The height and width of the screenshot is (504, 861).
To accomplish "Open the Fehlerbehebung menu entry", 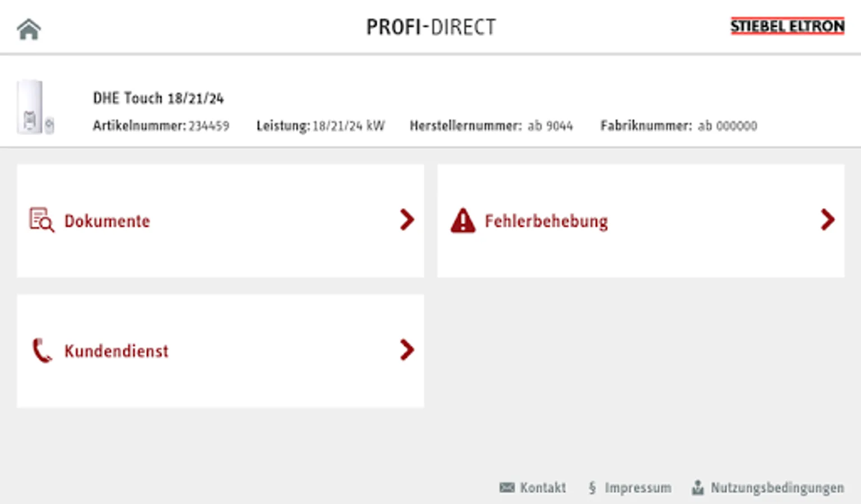I will point(641,221).
